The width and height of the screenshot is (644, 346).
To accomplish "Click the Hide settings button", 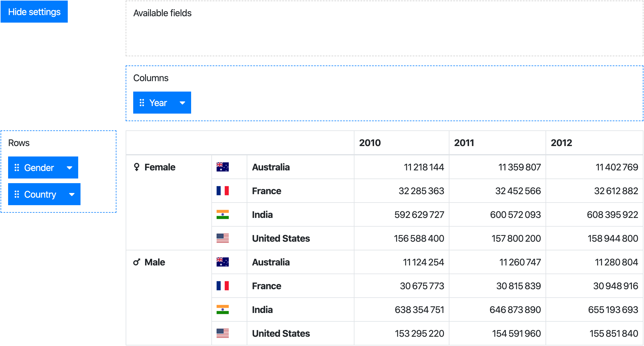I will [x=34, y=12].
